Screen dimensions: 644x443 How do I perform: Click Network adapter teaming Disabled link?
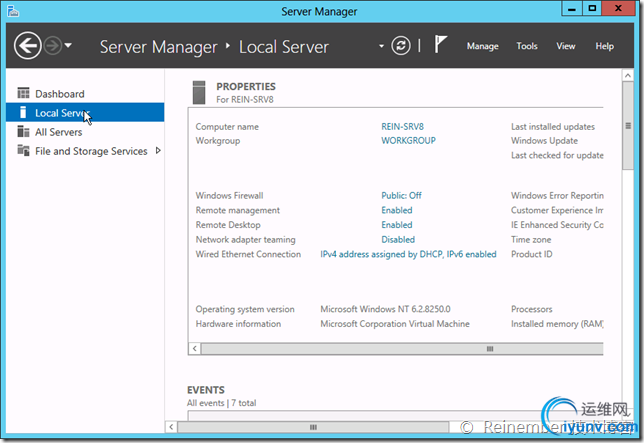point(398,239)
